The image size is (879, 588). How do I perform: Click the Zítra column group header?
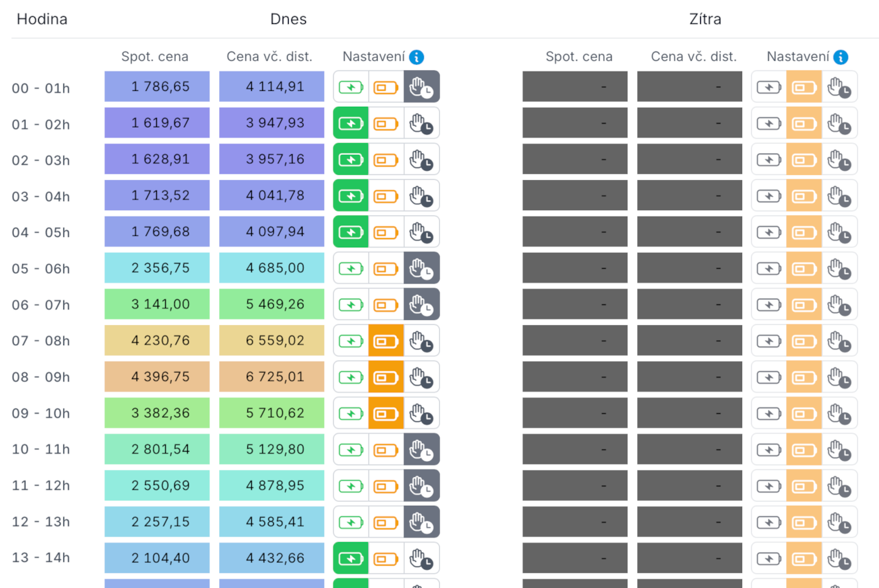click(705, 19)
